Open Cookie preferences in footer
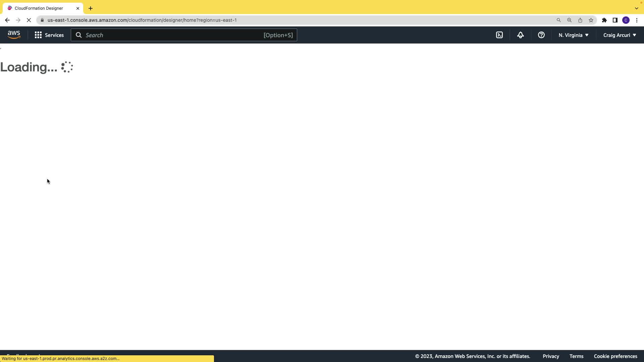The width and height of the screenshot is (644, 362). coord(615,356)
